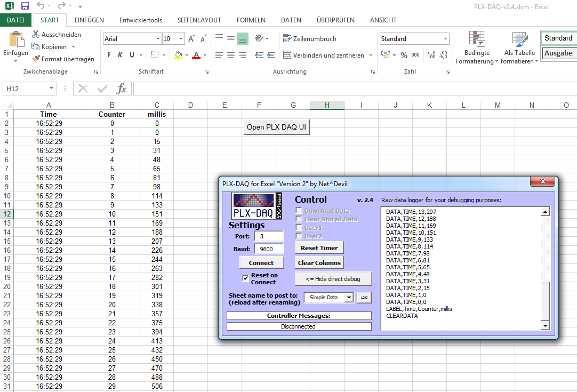Toggle the User1 checkbox

(299, 228)
